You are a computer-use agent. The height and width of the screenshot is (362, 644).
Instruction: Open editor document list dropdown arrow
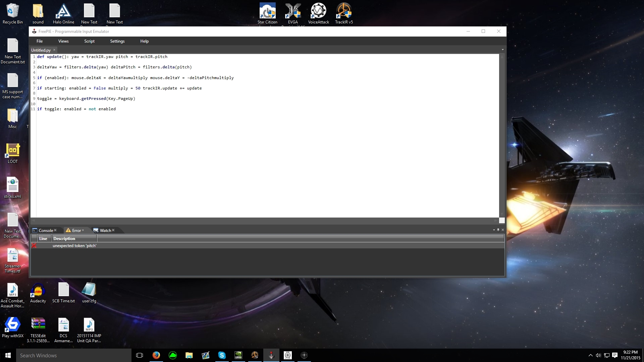(x=502, y=50)
